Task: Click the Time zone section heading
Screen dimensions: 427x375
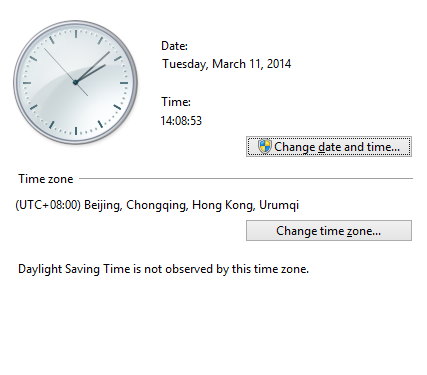Action: tap(46, 179)
